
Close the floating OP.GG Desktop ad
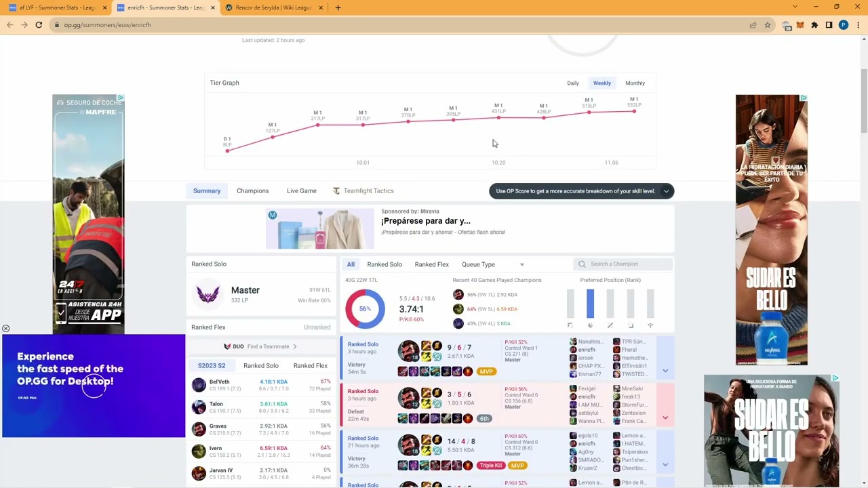pos(5,329)
